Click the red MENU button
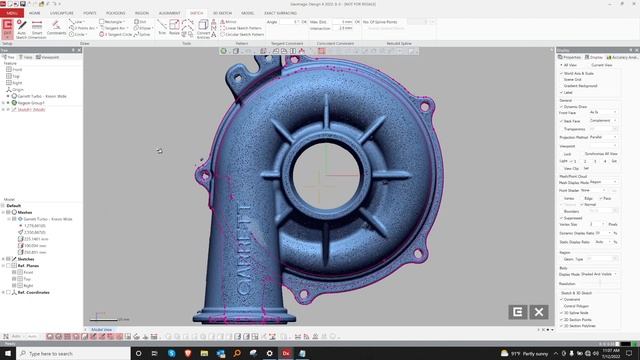This screenshot has width=640, height=360. coord(12,13)
